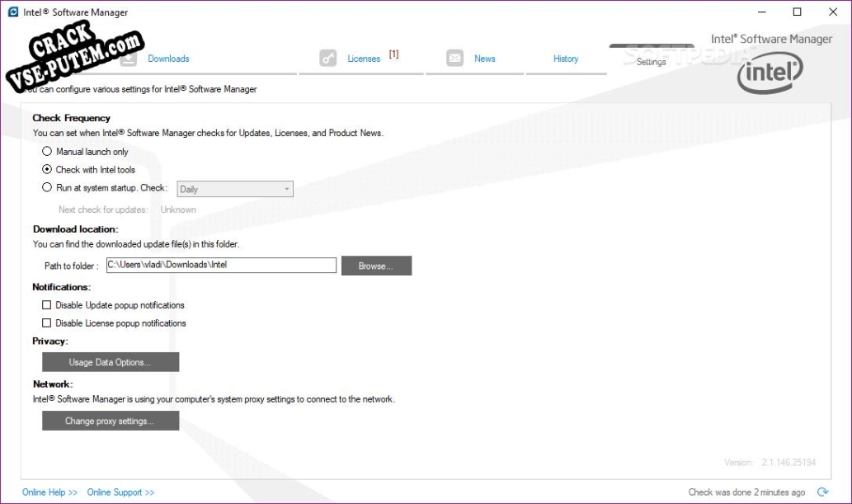Switch to the History tab
Viewport: 852px width, 504px height.
(566, 59)
